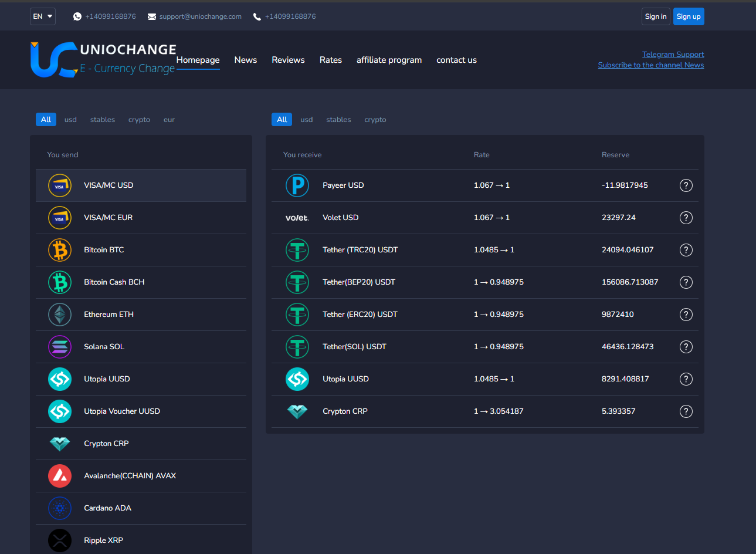Select the stables filter above You receive
756x554 pixels.
click(338, 120)
